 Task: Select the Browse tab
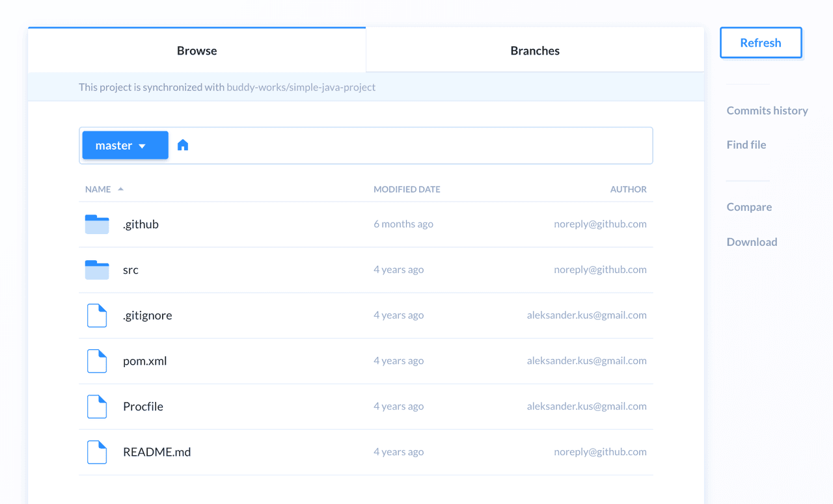tap(197, 50)
